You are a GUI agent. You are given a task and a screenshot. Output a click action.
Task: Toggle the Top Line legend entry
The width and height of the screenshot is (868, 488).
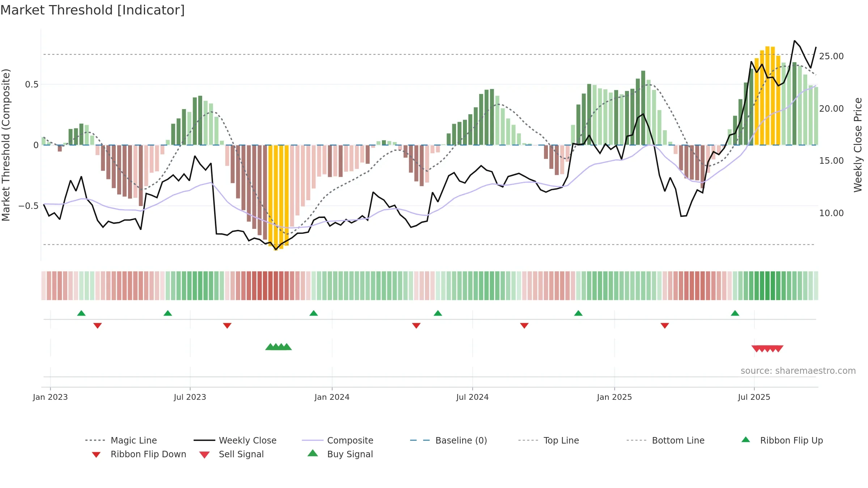(549, 440)
